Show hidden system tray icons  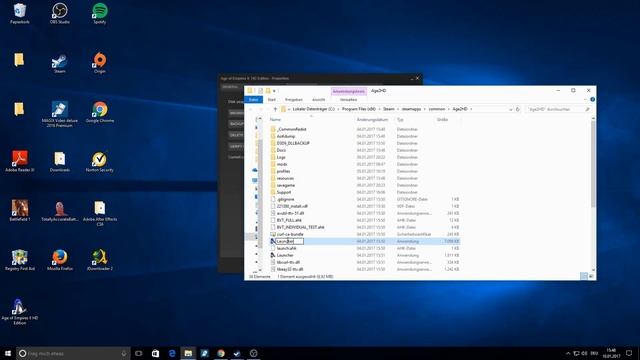pyautogui.click(x=568, y=353)
